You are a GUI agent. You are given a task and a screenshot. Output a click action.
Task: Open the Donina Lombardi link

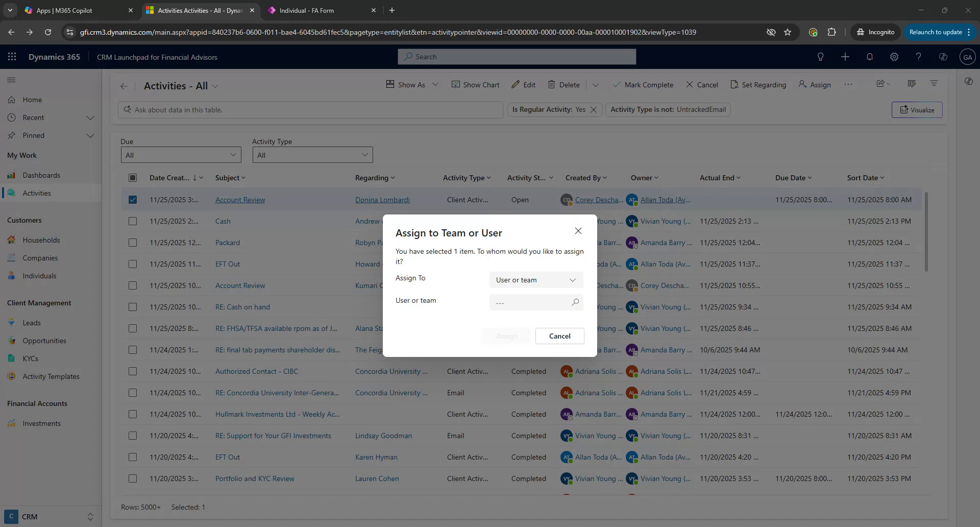coord(382,200)
